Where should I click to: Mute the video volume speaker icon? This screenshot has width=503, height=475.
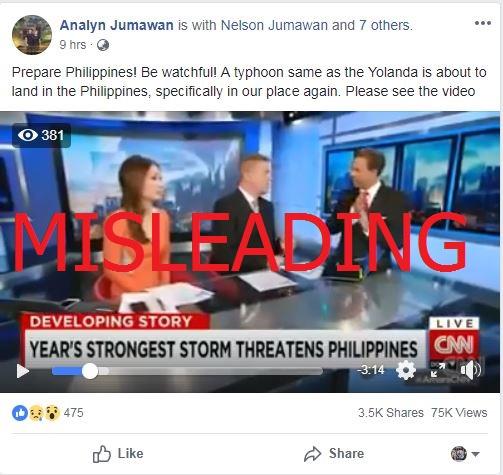point(470,370)
